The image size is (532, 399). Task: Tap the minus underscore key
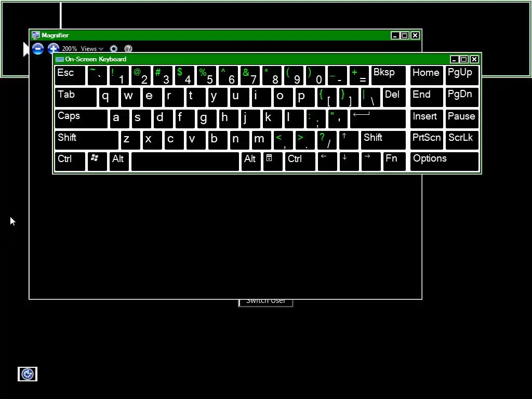pos(338,75)
